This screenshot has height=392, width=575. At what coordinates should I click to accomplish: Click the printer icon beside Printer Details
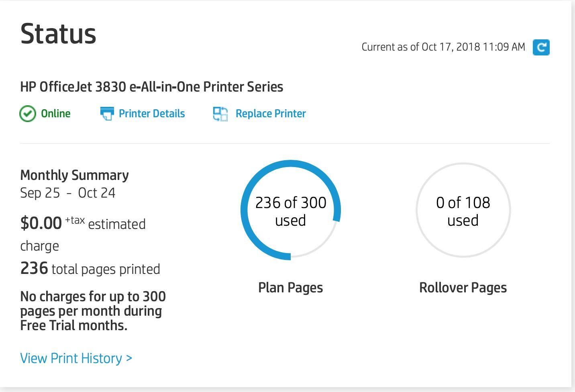pyautogui.click(x=107, y=114)
